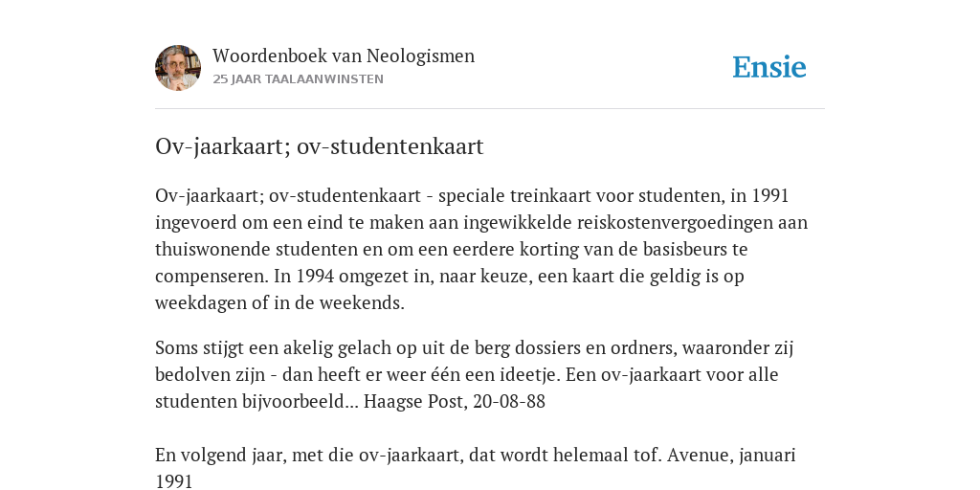Click the 'Avenue, januari' citation text
The width and height of the screenshot is (980, 490).
tap(731, 455)
